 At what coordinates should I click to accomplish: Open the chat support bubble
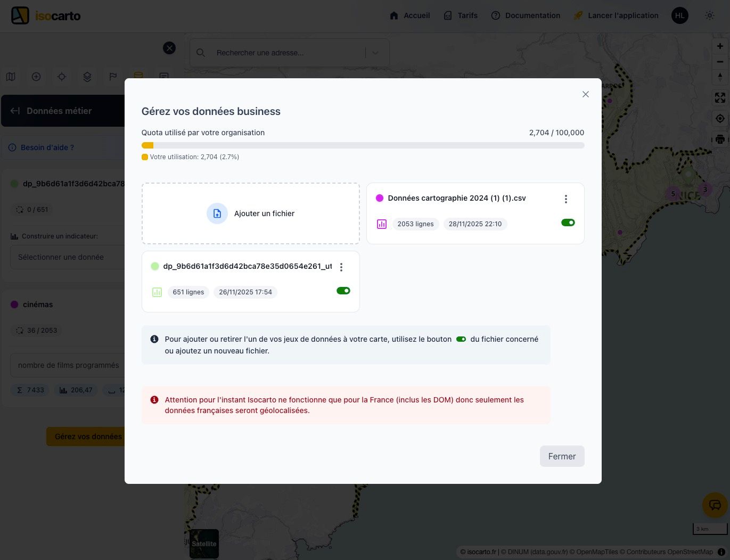tap(715, 505)
